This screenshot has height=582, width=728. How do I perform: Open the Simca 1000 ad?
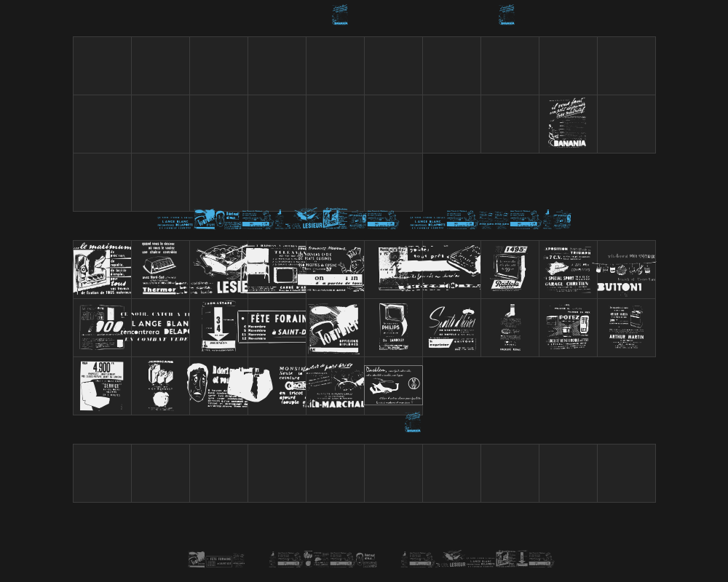(x=102, y=327)
